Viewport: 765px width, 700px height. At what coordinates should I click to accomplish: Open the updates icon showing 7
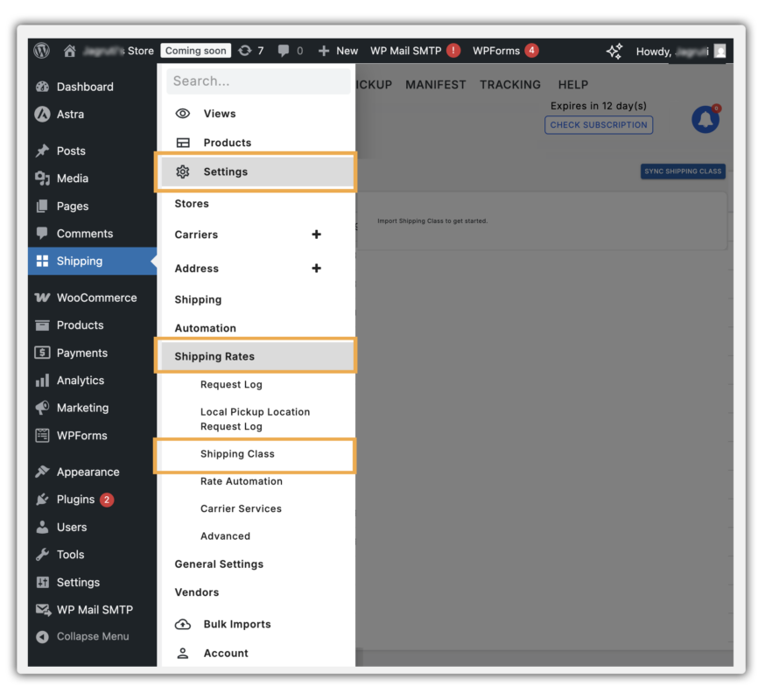251,51
